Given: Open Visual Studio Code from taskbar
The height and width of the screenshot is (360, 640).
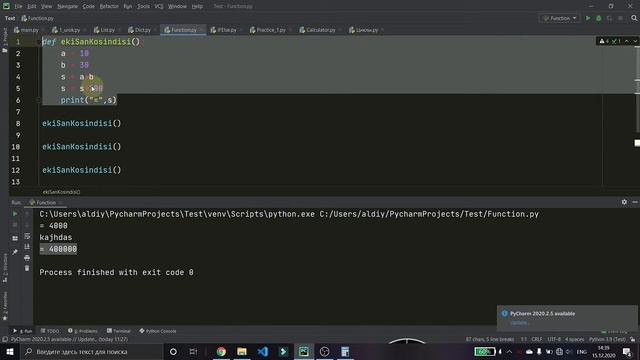Looking at the screenshot, I should pyautogui.click(x=262, y=351).
